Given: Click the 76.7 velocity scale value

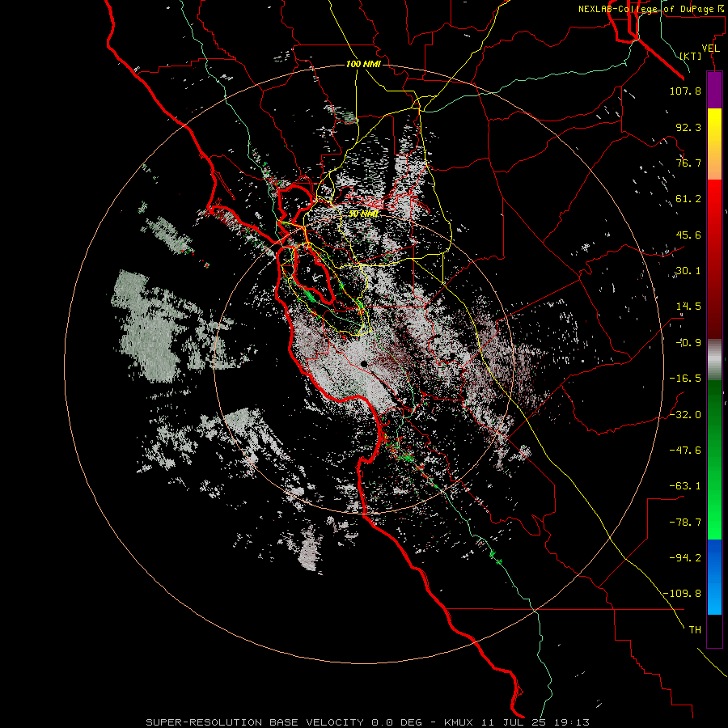Looking at the screenshot, I should coord(688,163).
